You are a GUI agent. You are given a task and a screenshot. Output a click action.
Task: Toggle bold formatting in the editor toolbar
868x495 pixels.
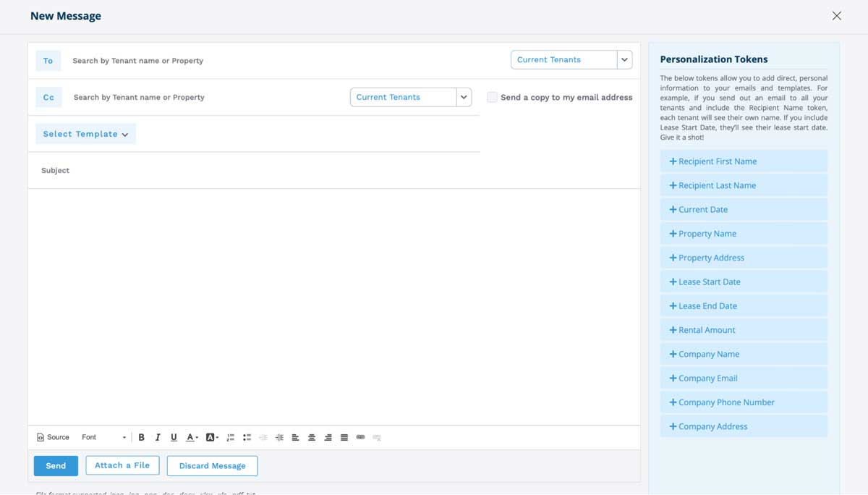[x=141, y=437]
